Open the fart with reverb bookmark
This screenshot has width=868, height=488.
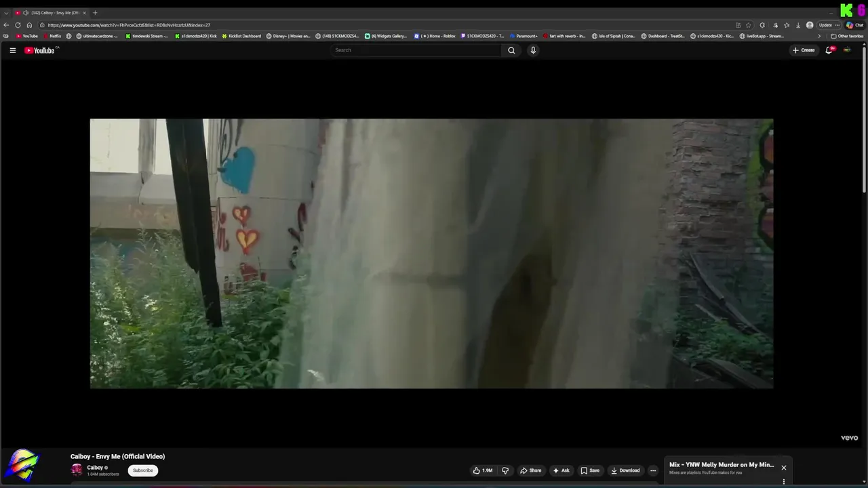coord(564,36)
